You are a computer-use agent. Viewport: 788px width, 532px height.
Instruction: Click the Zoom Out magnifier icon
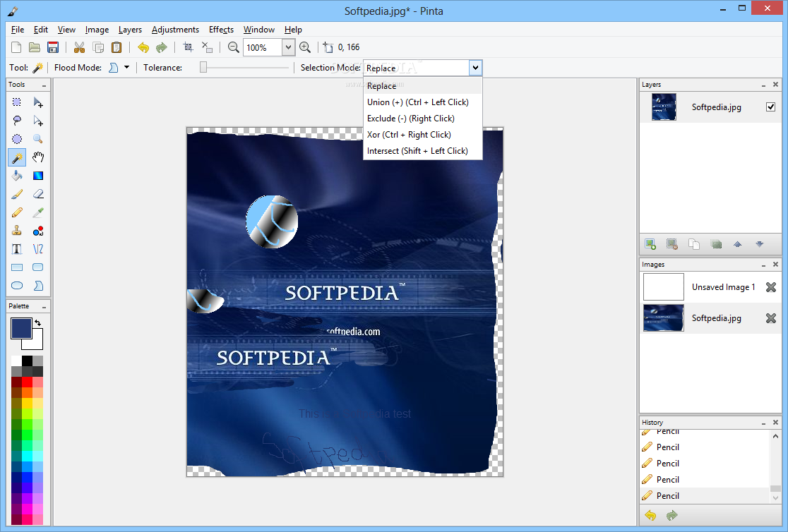tap(233, 47)
